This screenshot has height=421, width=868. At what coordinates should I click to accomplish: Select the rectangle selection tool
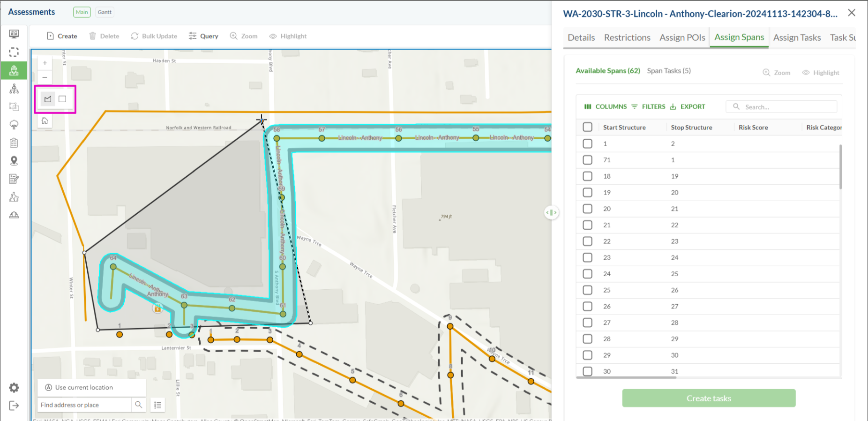point(62,99)
